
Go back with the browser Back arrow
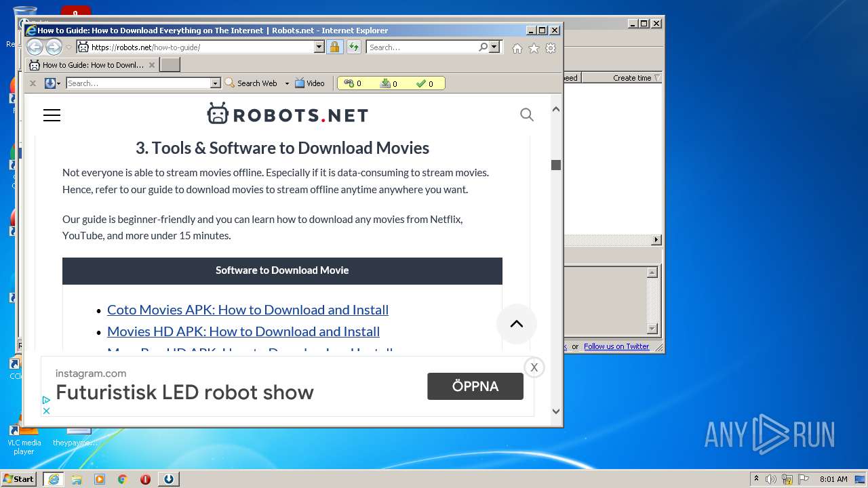click(x=35, y=47)
